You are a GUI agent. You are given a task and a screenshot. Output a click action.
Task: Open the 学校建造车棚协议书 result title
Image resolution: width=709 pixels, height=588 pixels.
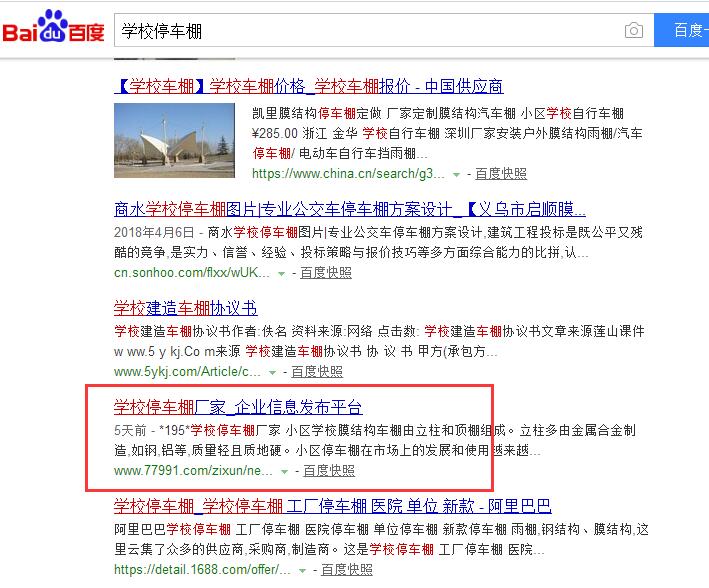coord(185,308)
